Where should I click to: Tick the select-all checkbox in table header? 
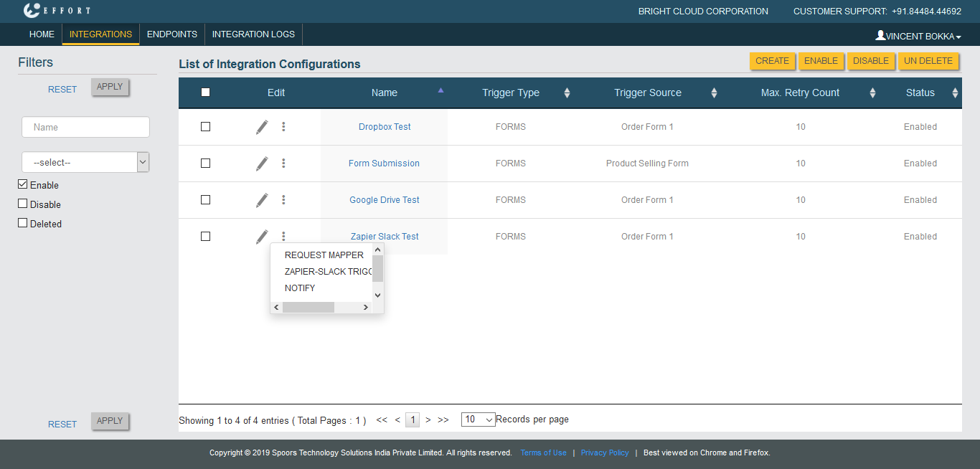pyautogui.click(x=206, y=93)
